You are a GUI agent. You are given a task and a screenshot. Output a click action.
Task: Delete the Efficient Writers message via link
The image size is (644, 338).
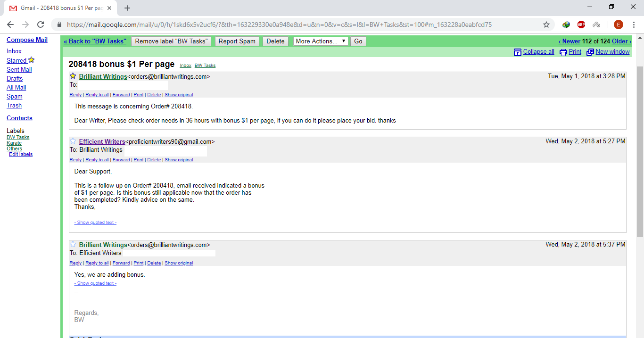154,160
